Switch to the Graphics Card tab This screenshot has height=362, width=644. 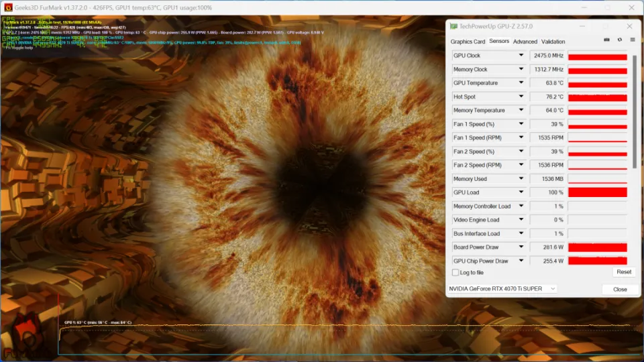tap(468, 42)
